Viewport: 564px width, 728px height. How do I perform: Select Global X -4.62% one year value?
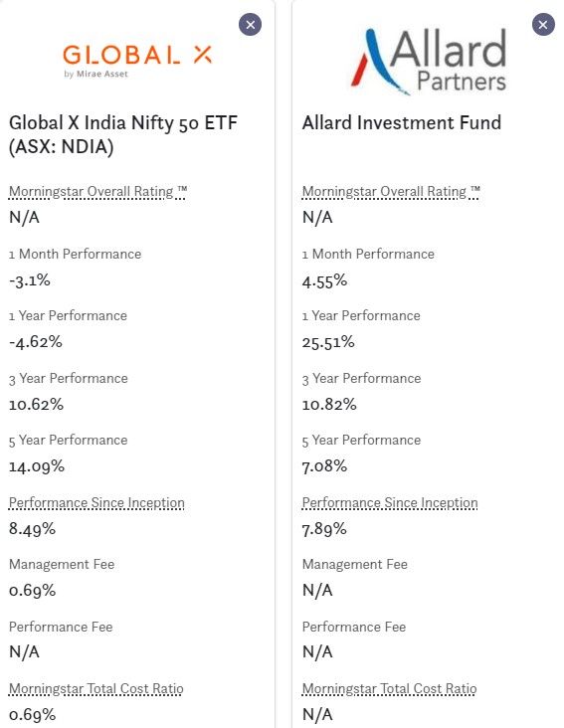click(x=35, y=343)
